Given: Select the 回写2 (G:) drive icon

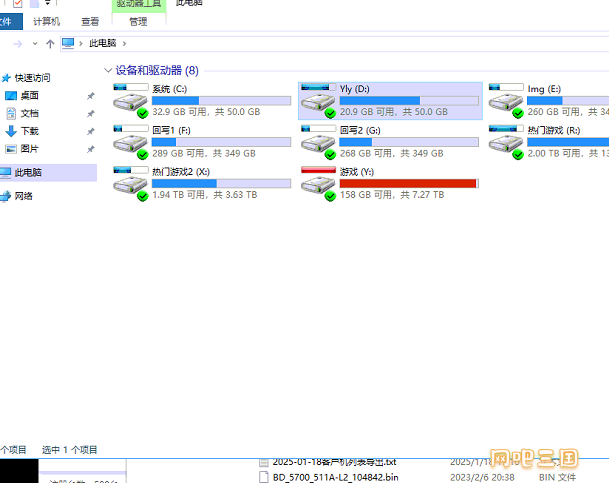Looking at the screenshot, I should coord(318,142).
